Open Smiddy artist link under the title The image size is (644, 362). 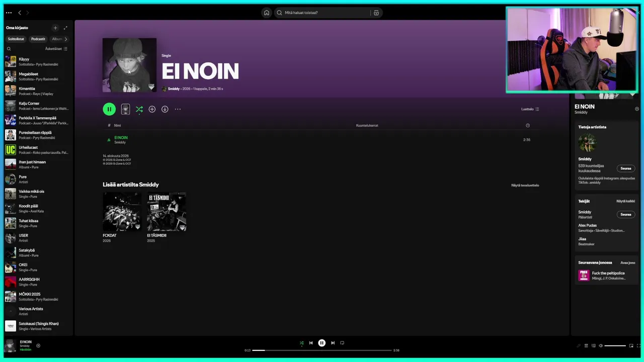click(174, 88)
